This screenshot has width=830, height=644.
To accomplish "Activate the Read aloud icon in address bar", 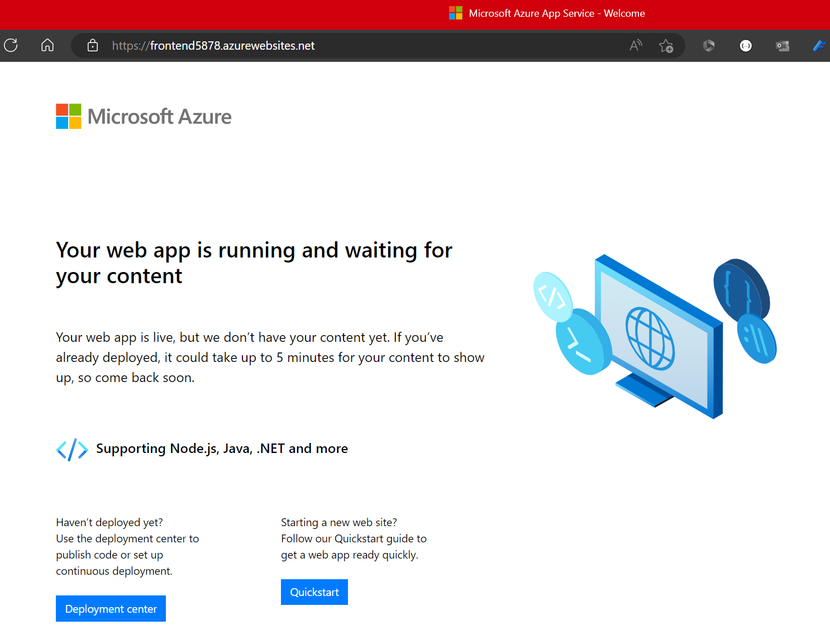I will 636,45.
